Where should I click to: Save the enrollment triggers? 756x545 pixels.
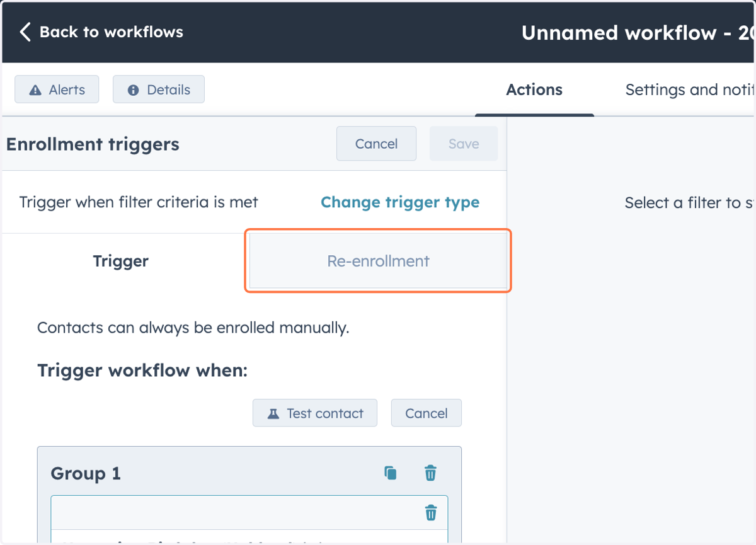tap(464, 144)
